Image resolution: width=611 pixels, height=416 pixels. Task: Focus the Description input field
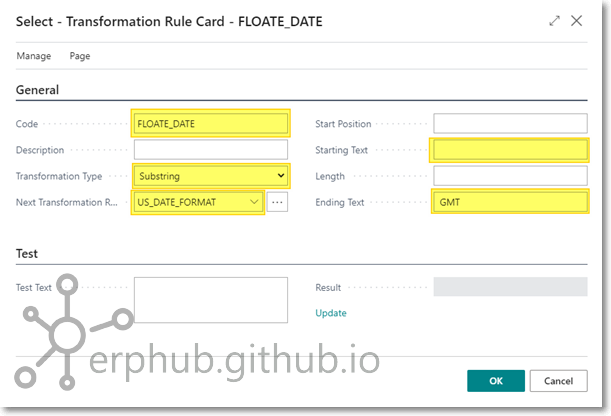point(211,150)
